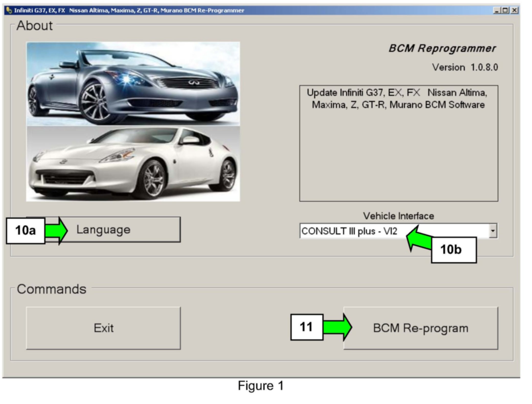Click the Version 1.0.8.0 text
Screen dimensions: 532x404
465,67
